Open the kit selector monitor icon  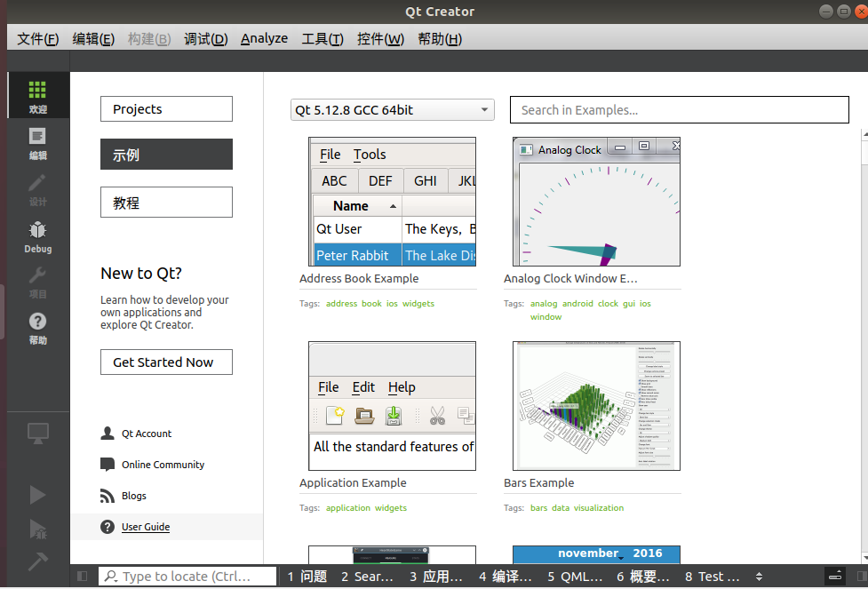click(x=37, y=434)
